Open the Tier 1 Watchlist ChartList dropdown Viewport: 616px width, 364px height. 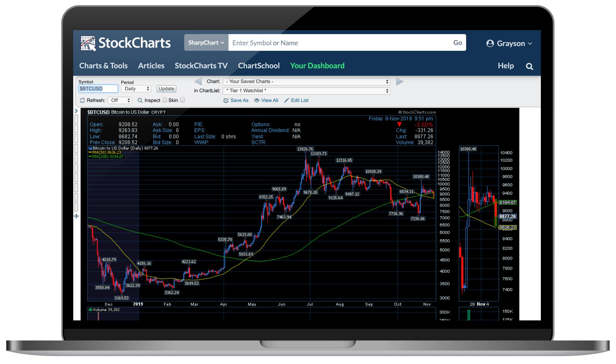click(x=306, y=91)
